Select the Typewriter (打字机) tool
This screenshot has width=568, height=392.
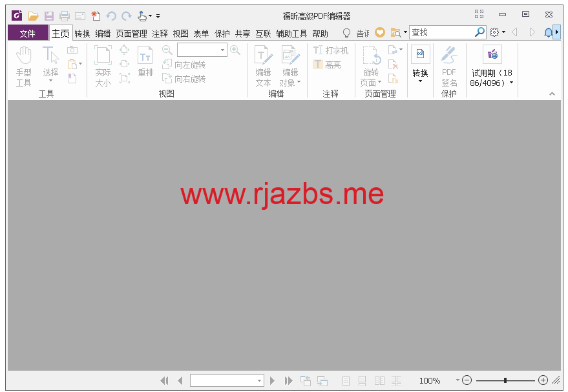[330, 50]
